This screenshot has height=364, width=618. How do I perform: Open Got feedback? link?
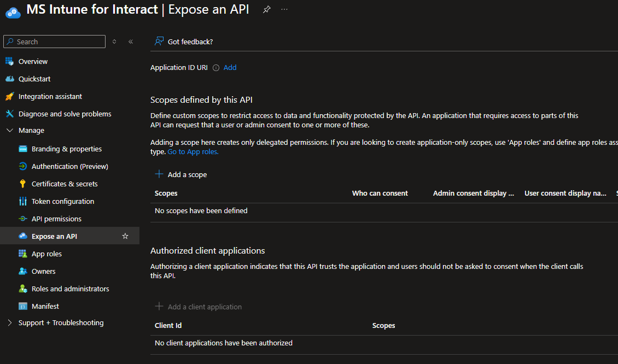coord(190,42)
